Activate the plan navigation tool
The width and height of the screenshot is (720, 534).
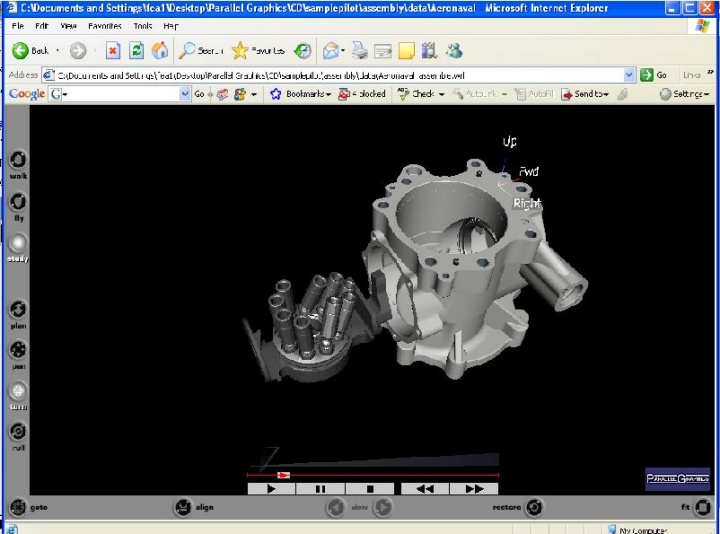tap(17, 310)
